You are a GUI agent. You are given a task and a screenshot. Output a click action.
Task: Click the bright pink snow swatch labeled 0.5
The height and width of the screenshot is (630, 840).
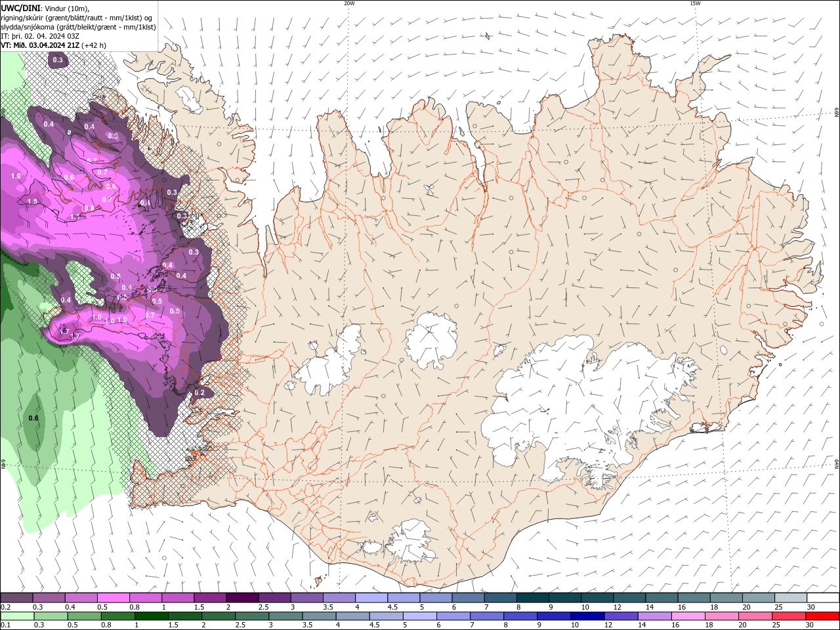113,598
